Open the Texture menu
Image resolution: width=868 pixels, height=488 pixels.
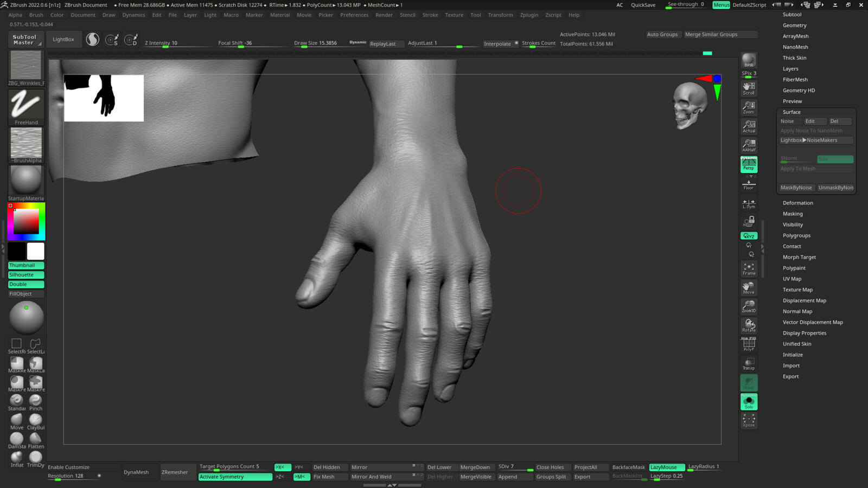pos(454,15)
